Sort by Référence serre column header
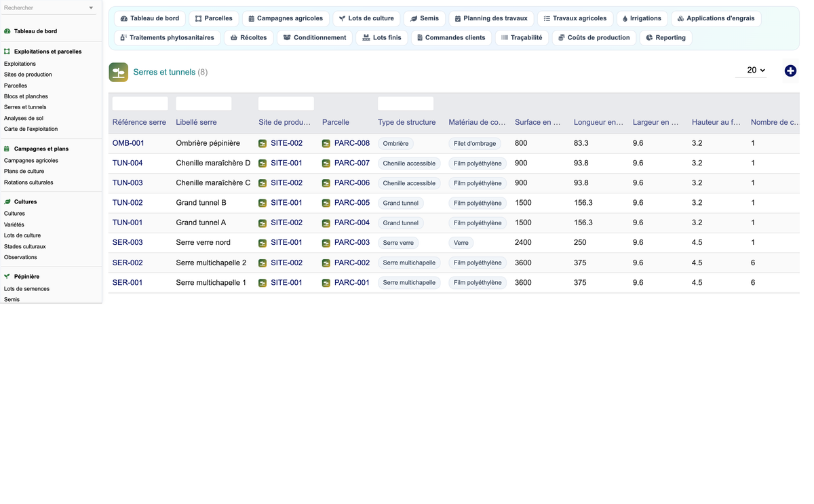 coord(139,122)
